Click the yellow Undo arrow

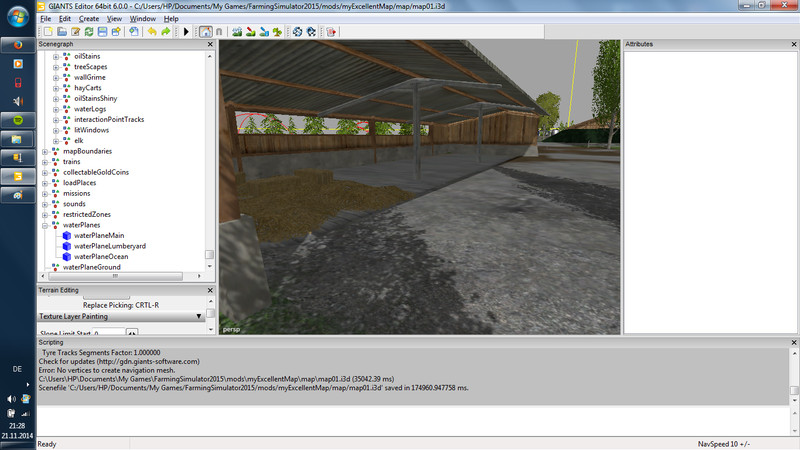coord(152,32)
